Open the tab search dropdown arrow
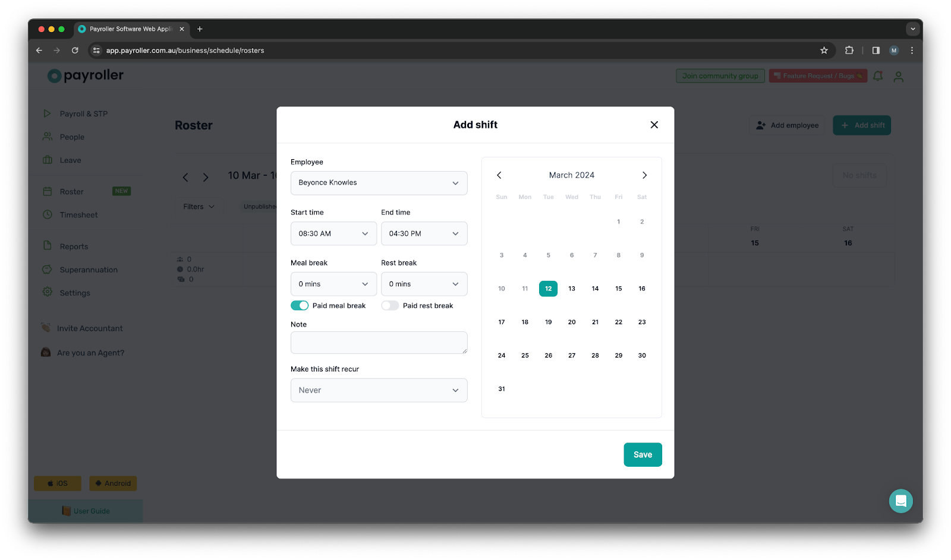The width and height of the screenshot is (951, 560). click(x=913, y=29)
